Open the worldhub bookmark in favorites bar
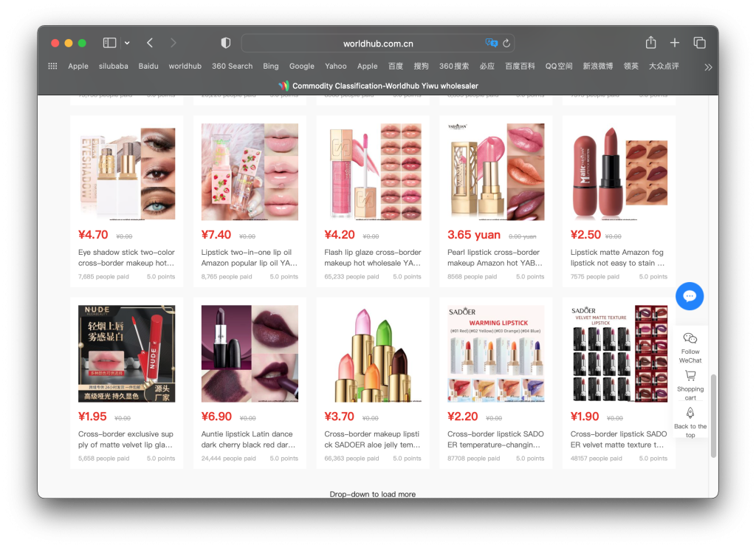Viewport: 756px width, 548px height. coord(185,66)
